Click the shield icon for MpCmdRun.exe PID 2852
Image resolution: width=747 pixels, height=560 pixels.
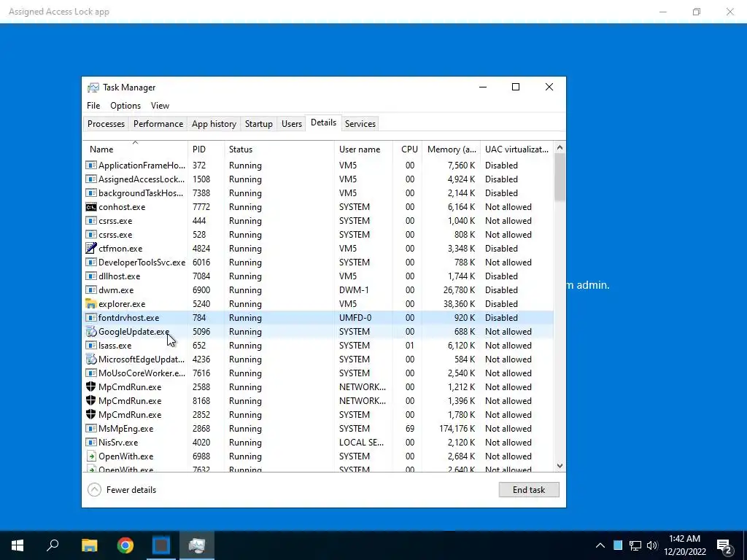click(x=91, y=414)
